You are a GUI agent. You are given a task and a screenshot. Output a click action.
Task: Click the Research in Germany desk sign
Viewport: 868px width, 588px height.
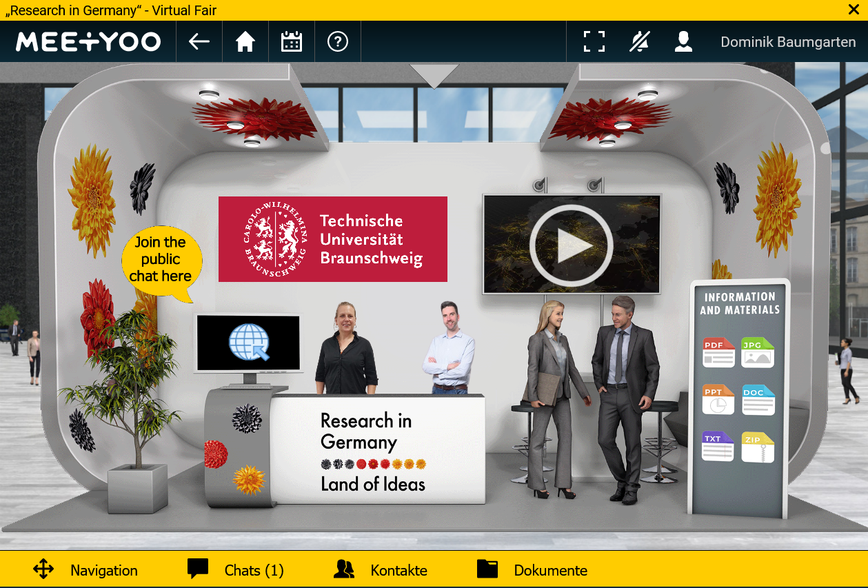pyautogui.click(x=377, y=452)
